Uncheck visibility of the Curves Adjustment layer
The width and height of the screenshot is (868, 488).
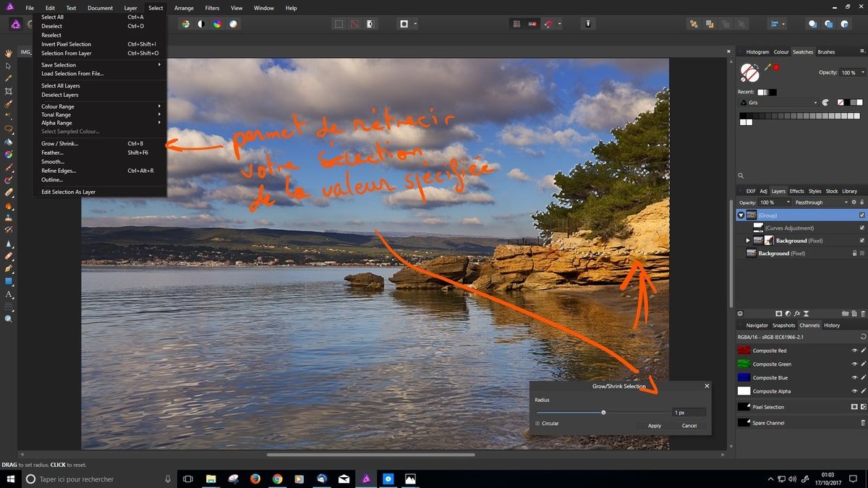point(861,228)
